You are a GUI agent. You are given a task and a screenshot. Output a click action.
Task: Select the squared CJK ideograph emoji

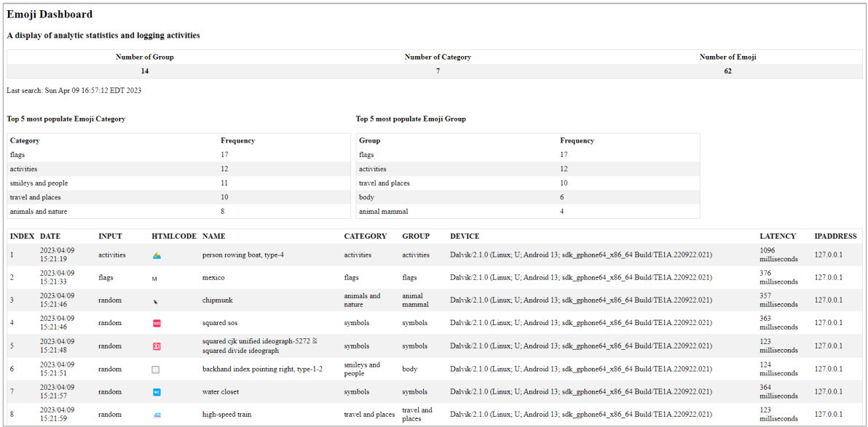156,346
